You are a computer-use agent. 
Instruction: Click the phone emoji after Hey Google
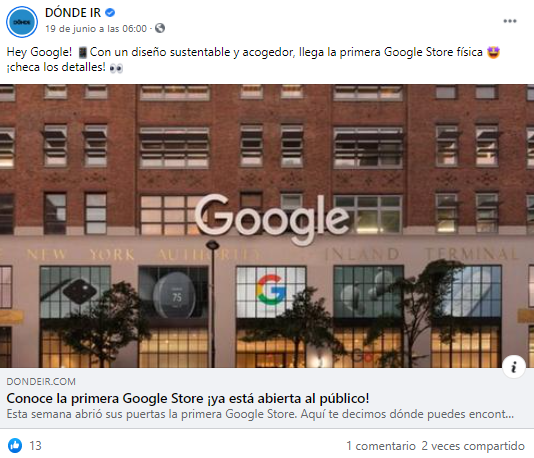point(82,52)
